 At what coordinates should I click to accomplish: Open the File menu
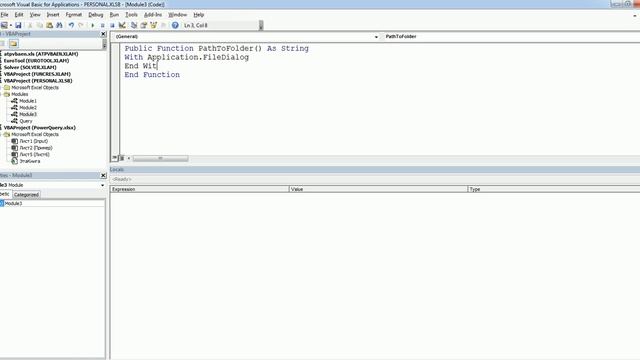tap(4, 15)
